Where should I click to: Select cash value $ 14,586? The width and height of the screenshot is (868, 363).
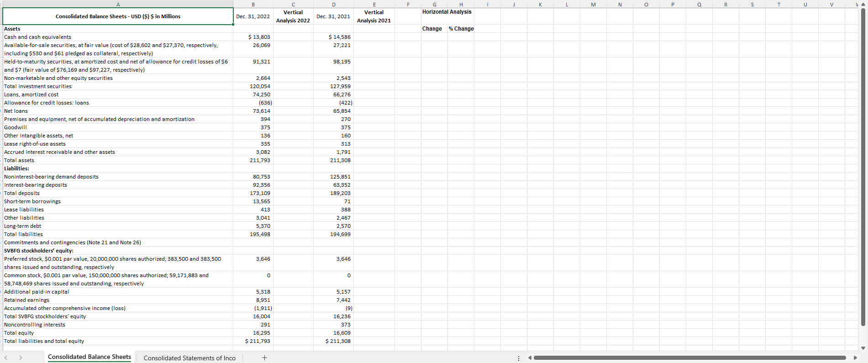333,37
